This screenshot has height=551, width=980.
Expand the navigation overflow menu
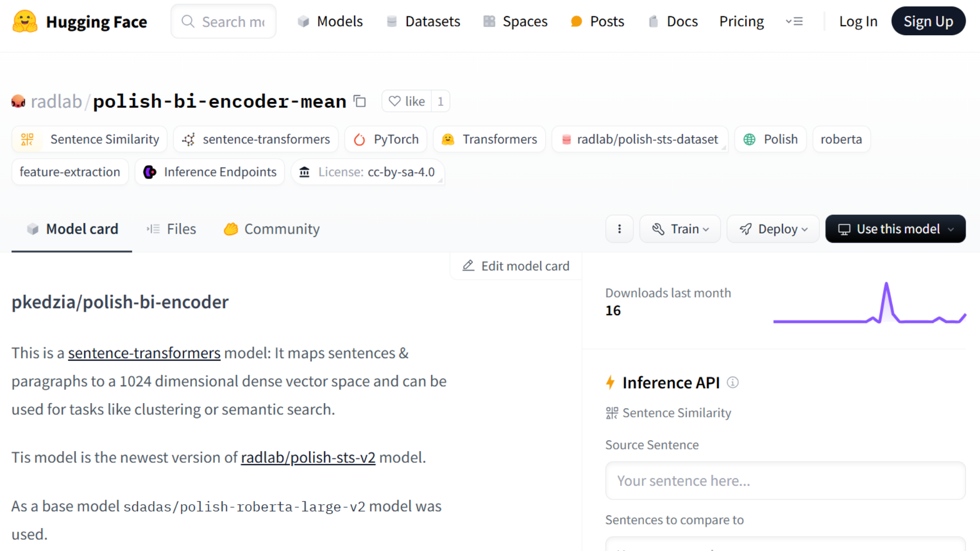pyautogui.click(x=794, y=21)
